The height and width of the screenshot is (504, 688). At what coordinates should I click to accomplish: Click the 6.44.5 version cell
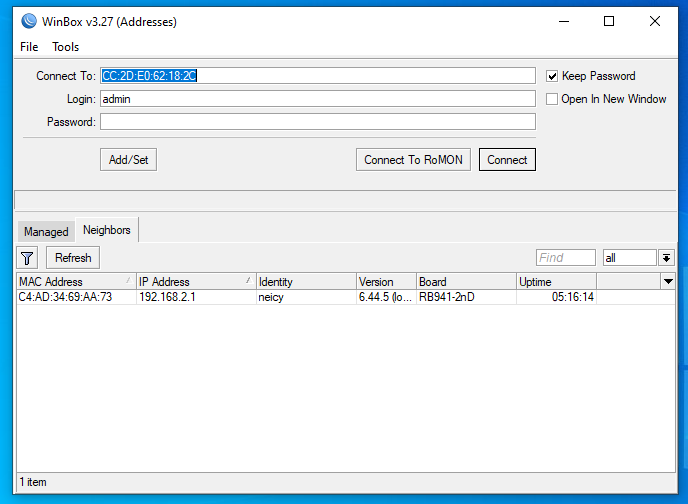385,297
